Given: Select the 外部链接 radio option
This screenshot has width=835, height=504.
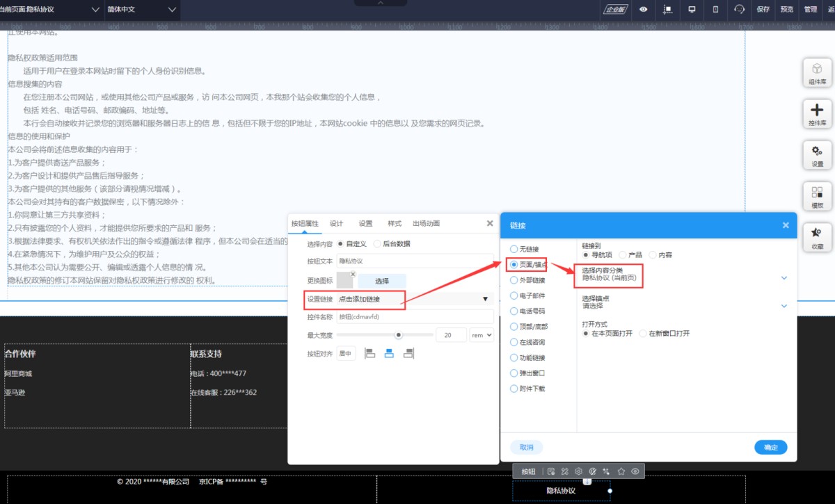Looking at the screenshot, I should (514, 280).
